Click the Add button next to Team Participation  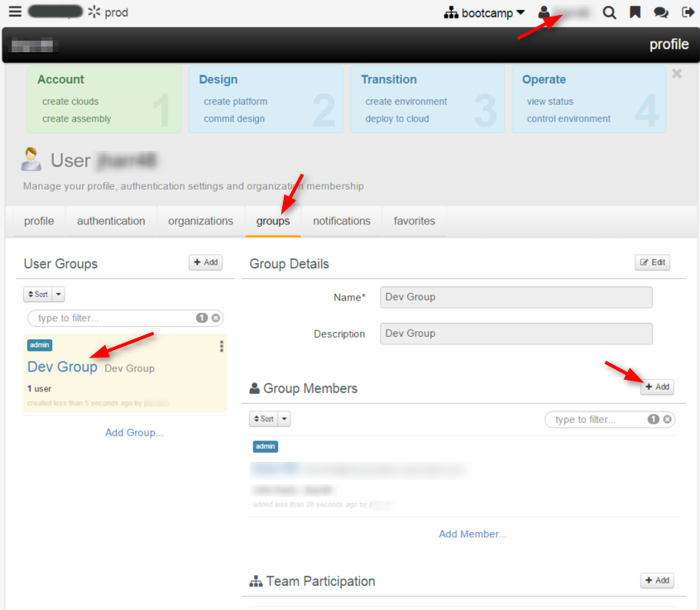(x=656, y=580)
